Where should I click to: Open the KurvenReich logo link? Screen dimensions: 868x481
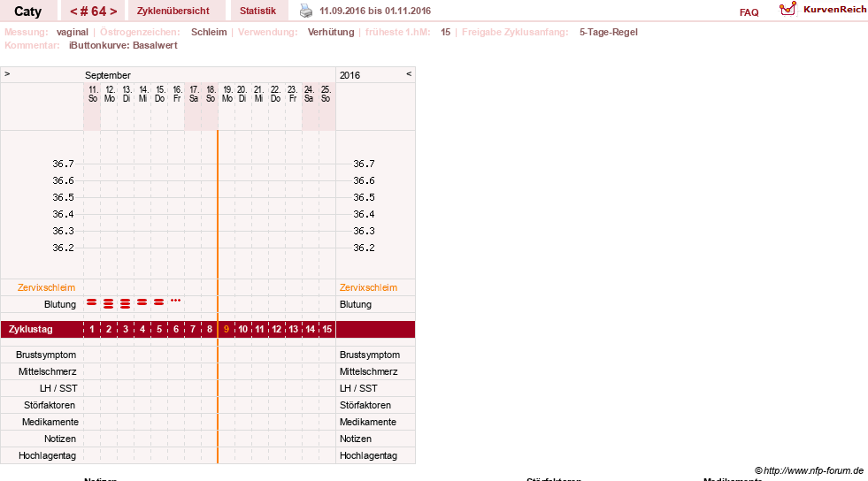(x=823, y=10)
